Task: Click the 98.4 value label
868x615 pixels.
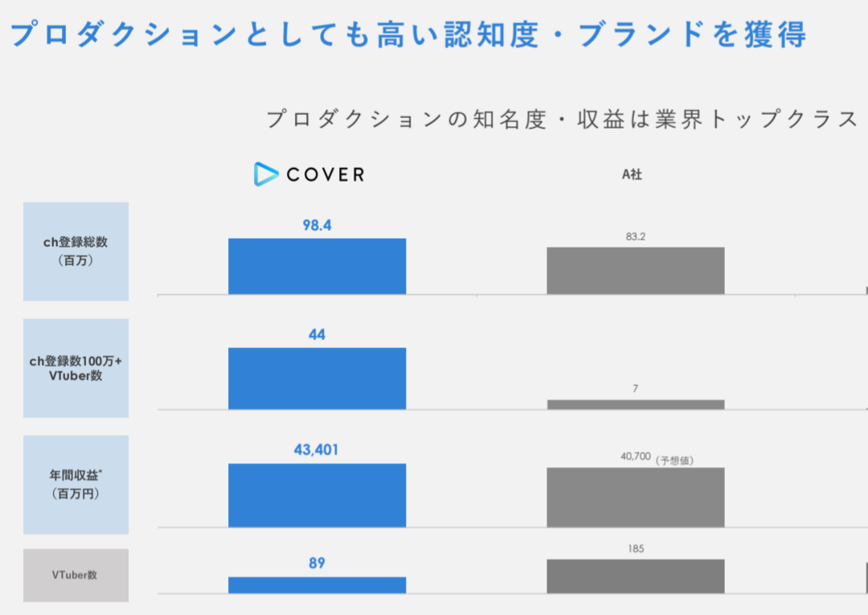Action: point(317,225)
